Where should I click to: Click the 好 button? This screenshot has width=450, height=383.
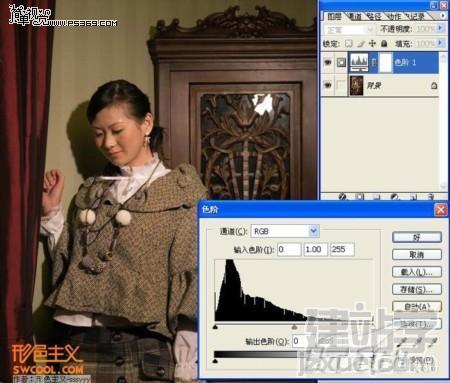coord(417,237)
